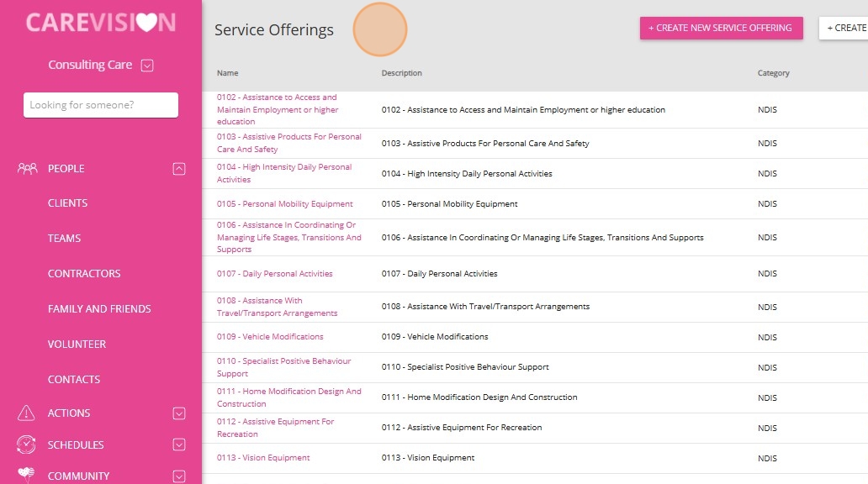Collapse the People section chevron

(179, 169)
